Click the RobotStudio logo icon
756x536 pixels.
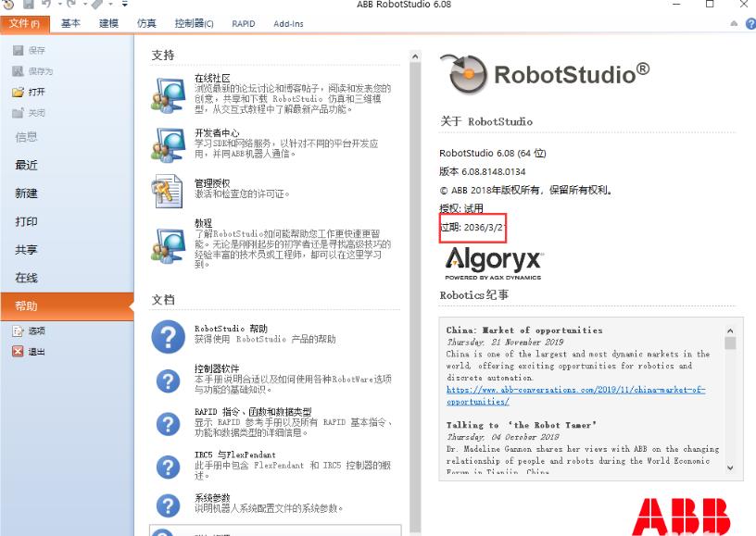click(x=463, y=74)
